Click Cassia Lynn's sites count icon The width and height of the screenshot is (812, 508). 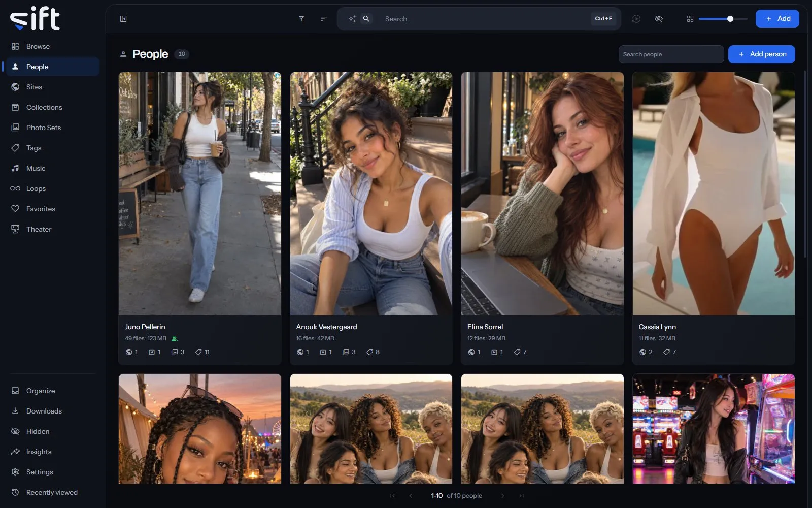(x=642, y=352)
